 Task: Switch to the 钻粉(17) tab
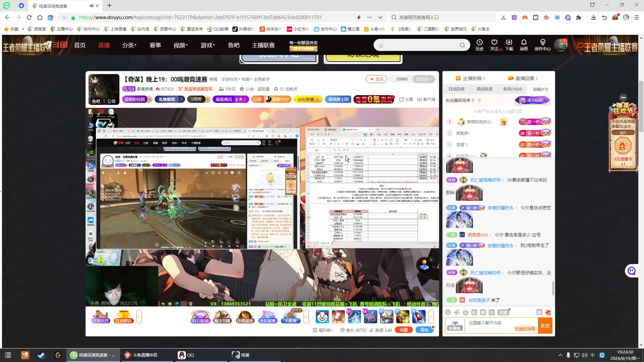pyautogui.click(x=540, y=89)
